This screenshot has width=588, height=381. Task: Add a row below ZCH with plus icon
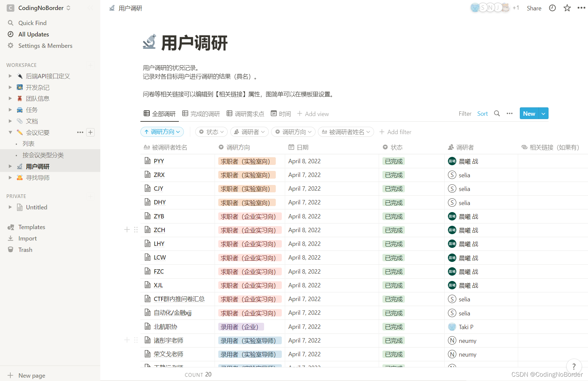127,229
